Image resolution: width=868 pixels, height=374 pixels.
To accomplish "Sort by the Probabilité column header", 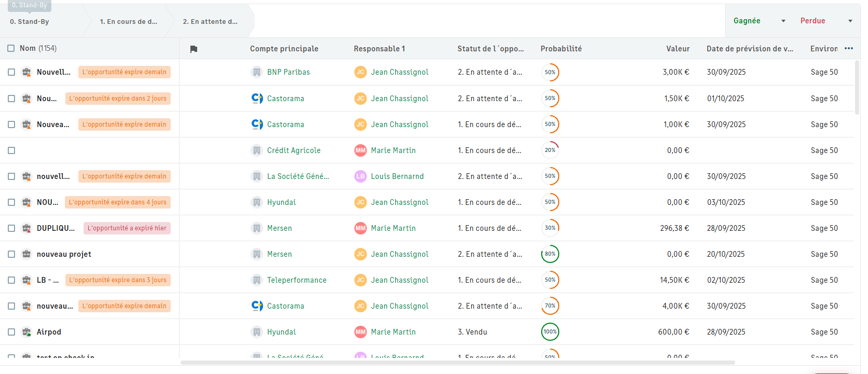I will click(561, 49).
